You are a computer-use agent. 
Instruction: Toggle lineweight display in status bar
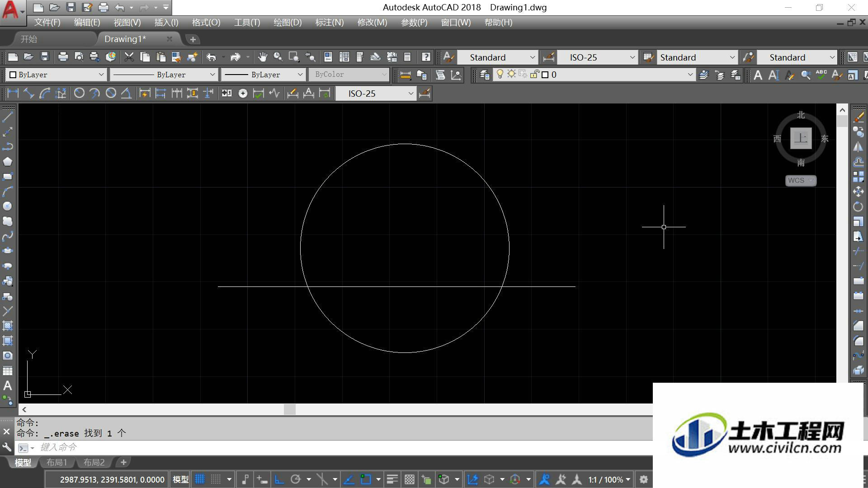pyautogui.click(x=392, y=479)
